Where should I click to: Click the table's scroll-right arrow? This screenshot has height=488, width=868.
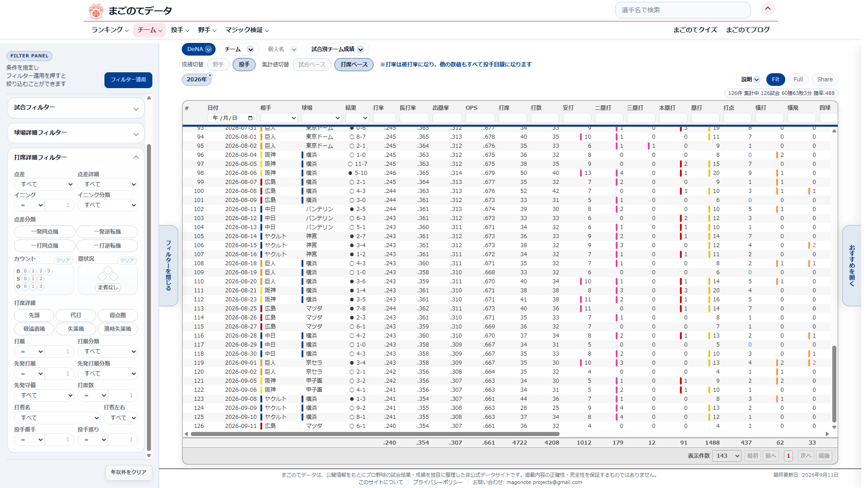[827, 434]
